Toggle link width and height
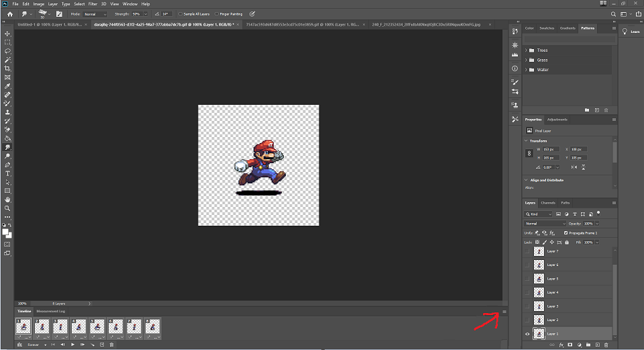Viewport: 644px width, 350px height. point(529,153)
